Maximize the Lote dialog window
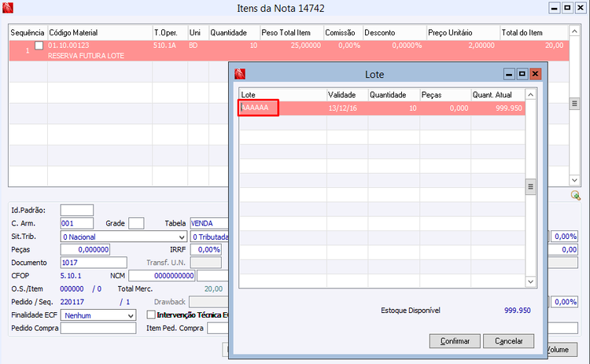The image size is (590, 364). click(x=522, y=74)
